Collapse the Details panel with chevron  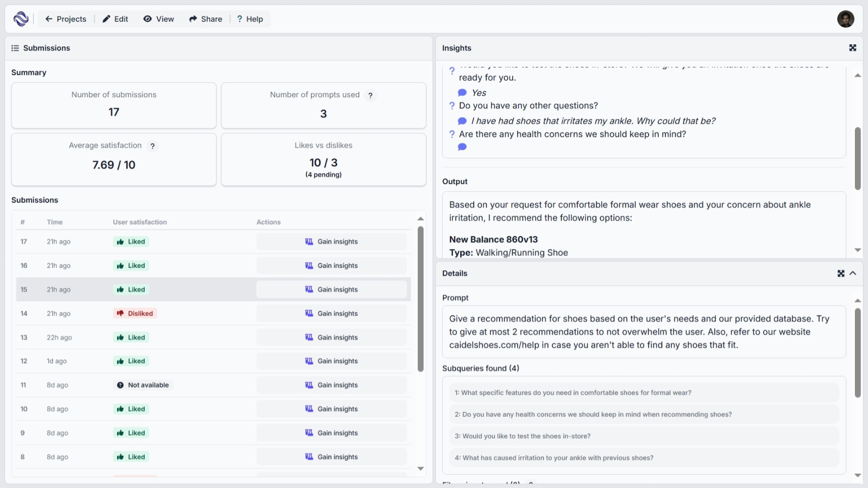click(x=853, y=273)
